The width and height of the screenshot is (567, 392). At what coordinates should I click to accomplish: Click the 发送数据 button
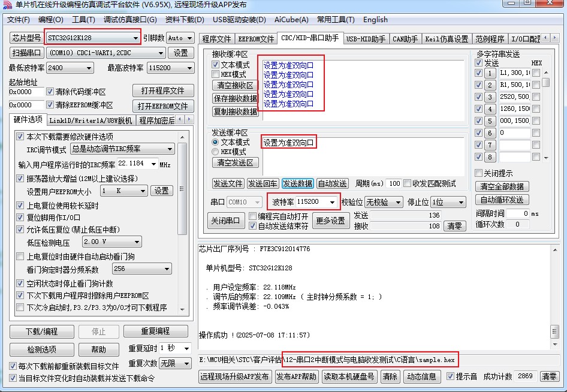pyautogui.click(x=298, y=183)
